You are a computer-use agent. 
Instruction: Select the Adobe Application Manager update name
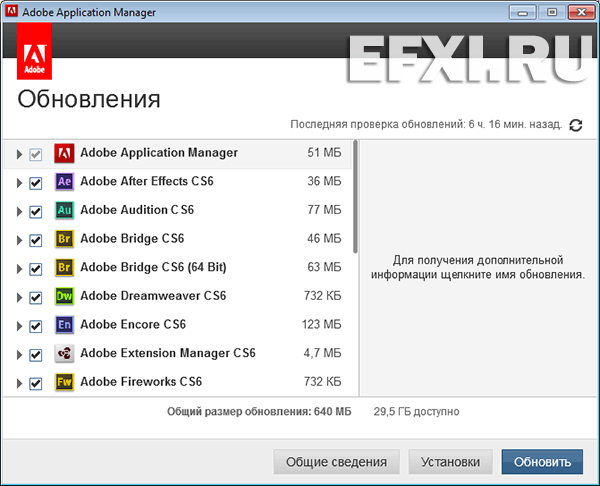coord(159,153)
